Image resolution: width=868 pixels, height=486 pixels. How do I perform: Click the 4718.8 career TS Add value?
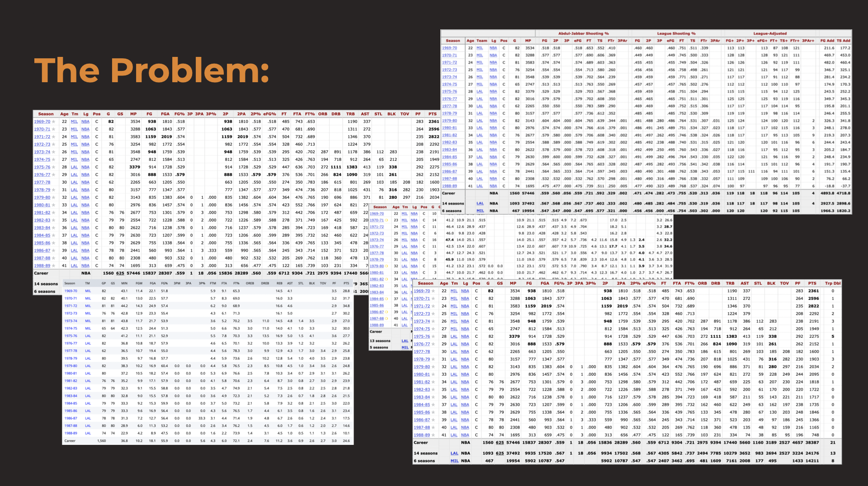pos(844,193)
